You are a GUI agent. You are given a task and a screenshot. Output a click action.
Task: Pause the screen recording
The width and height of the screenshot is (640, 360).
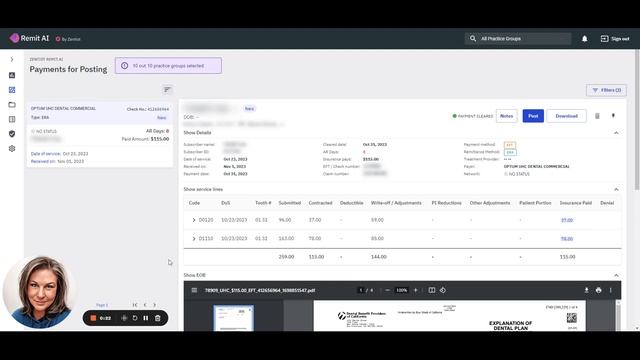[146, 318]
